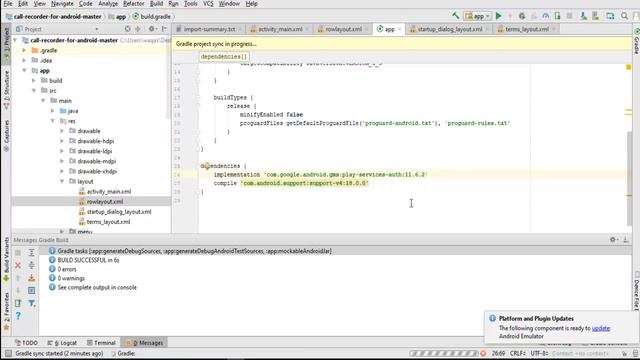This screenshot has width=640, height=360.
Task: Open the Terminal tool window
Action: 101,342
